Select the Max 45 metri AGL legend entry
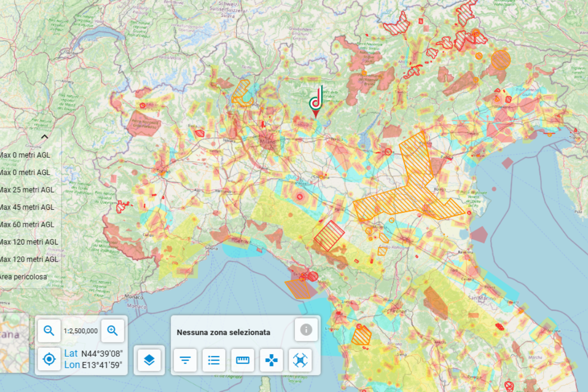 pyautogui.click(x=27, y=207)
